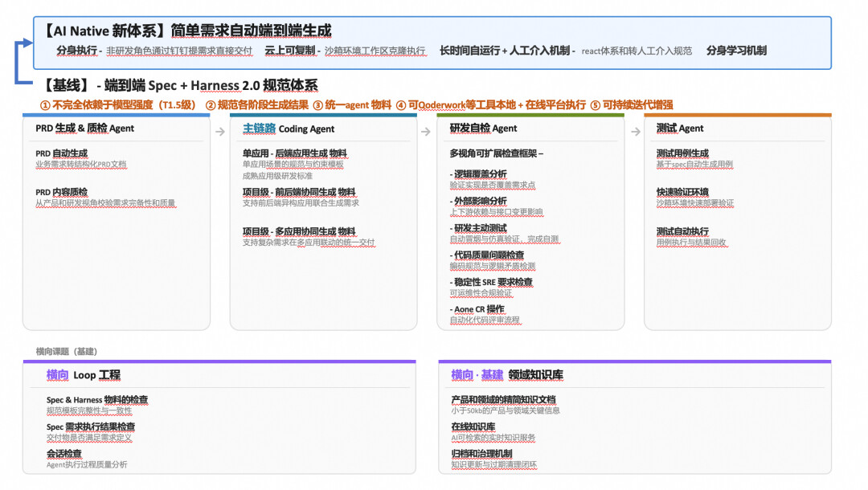Click '支持前后端异构应用联合生成需求' text

[301, 203]
